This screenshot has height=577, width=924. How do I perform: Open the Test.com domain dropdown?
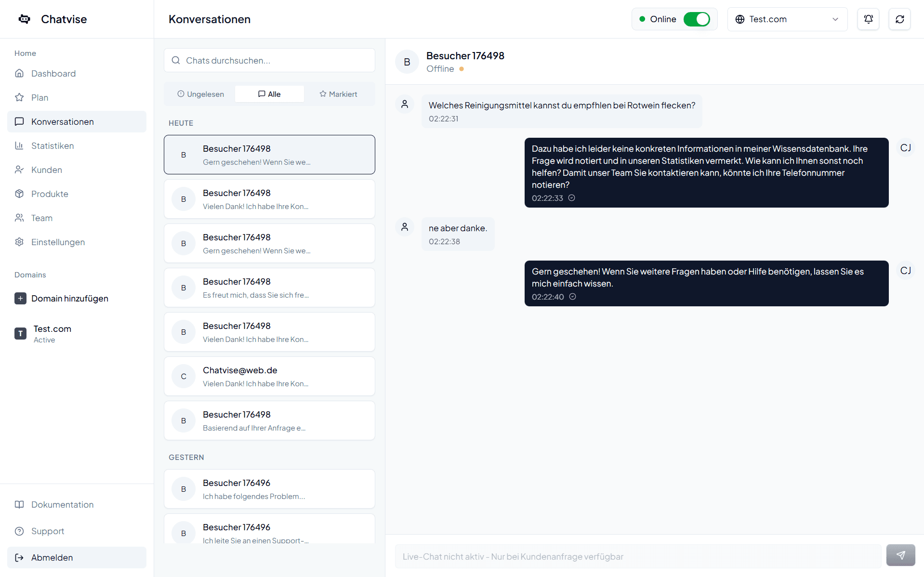787,19
